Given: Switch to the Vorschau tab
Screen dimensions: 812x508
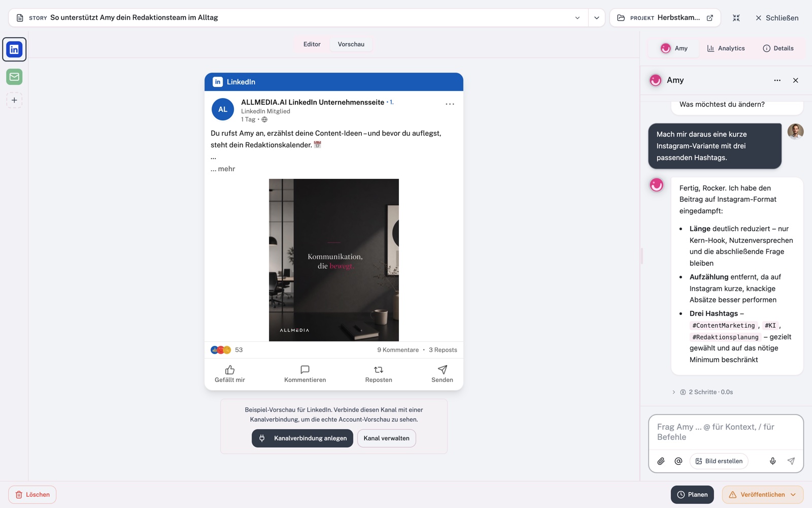Looking at the screenshot, I should click(351, 44).
